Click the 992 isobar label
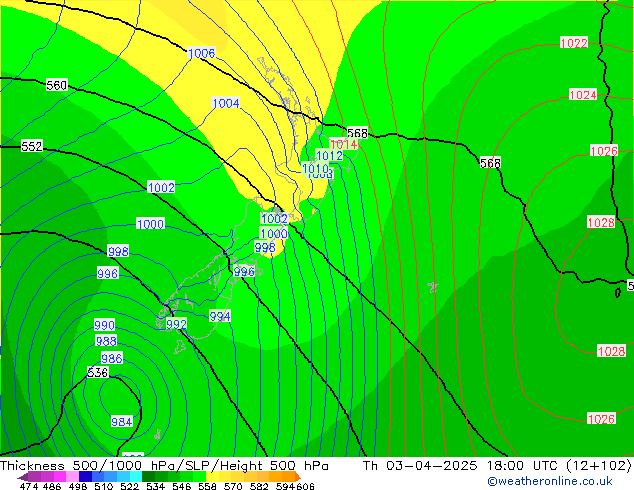 coord(177,324)
